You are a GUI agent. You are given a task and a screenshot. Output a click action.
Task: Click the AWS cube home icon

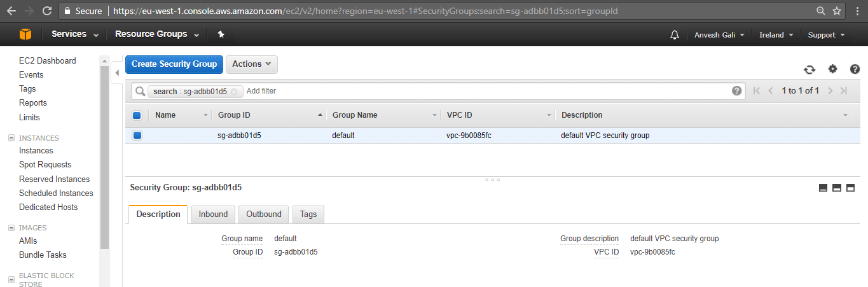coord(25,34)
